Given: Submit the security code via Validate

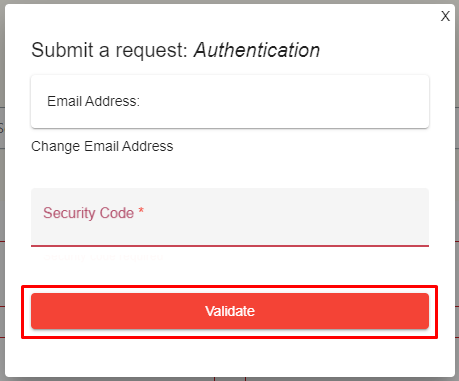Looking at the screenshot, I should 230,311.
